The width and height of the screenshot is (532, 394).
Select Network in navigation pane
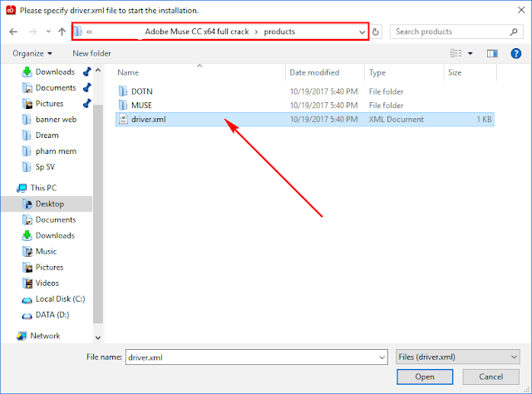point(45,336)
